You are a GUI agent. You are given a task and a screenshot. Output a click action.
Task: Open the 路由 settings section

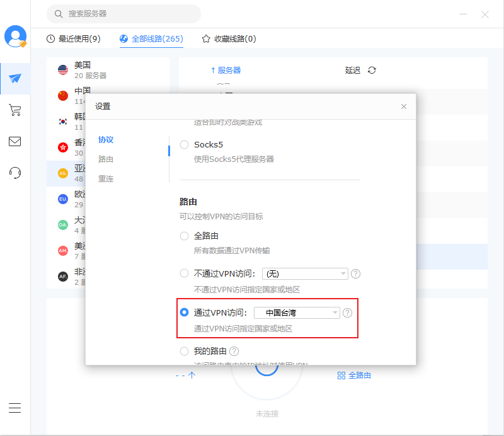tap(106, 159)
